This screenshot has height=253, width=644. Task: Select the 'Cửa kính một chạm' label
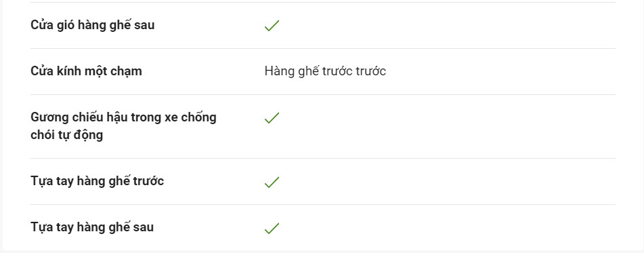(86, 71)
